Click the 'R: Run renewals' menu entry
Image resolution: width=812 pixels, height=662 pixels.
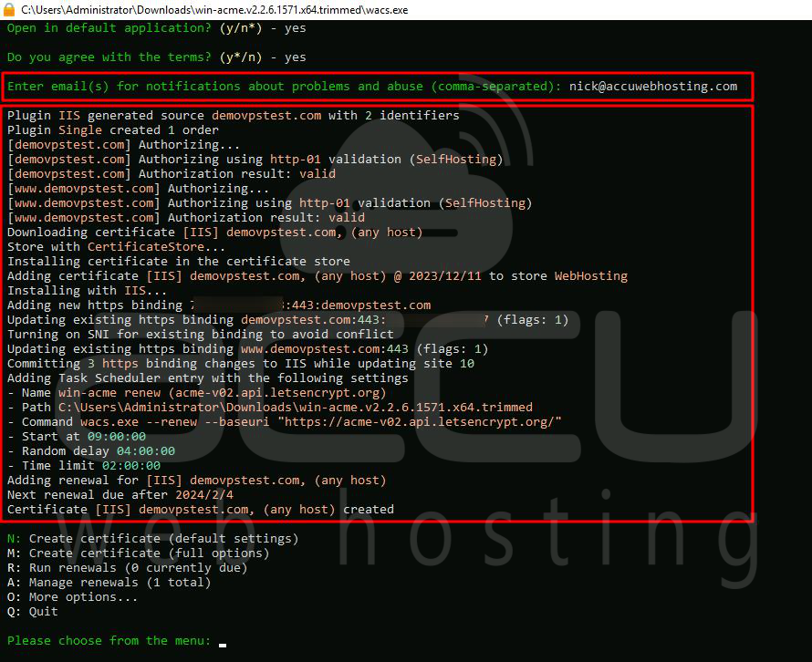tap(127, 568)
